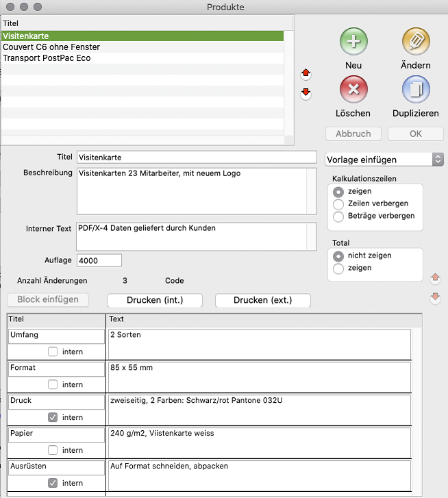This screenshot has height=498, width=448.
Task: Select Beträge verbergen radio option
Action: pos(338,216)
